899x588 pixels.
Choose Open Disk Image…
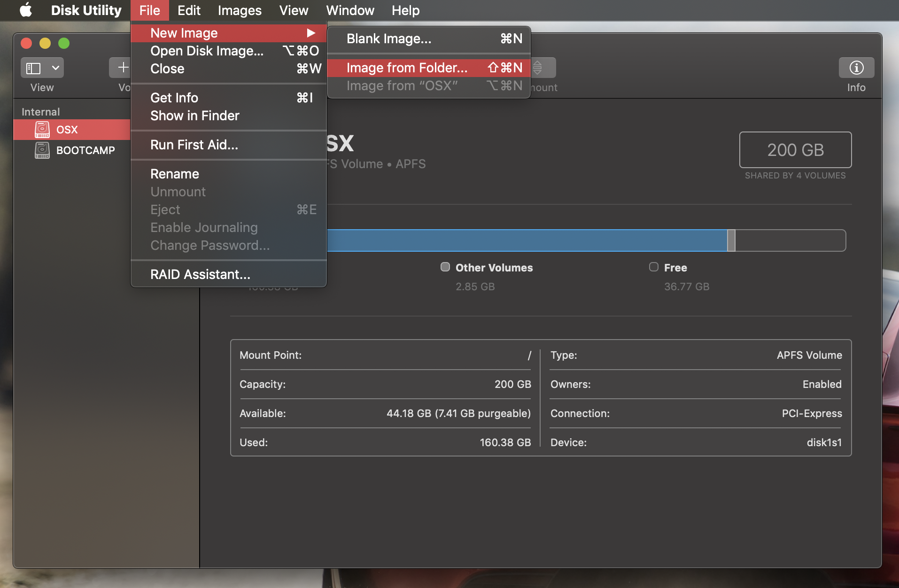(228, 51)
